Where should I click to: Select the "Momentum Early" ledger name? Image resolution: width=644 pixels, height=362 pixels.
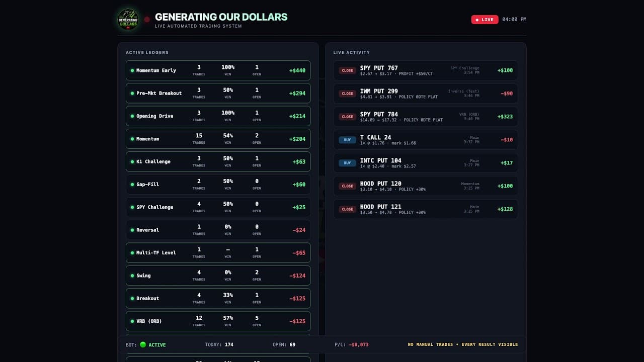[156, 70]
